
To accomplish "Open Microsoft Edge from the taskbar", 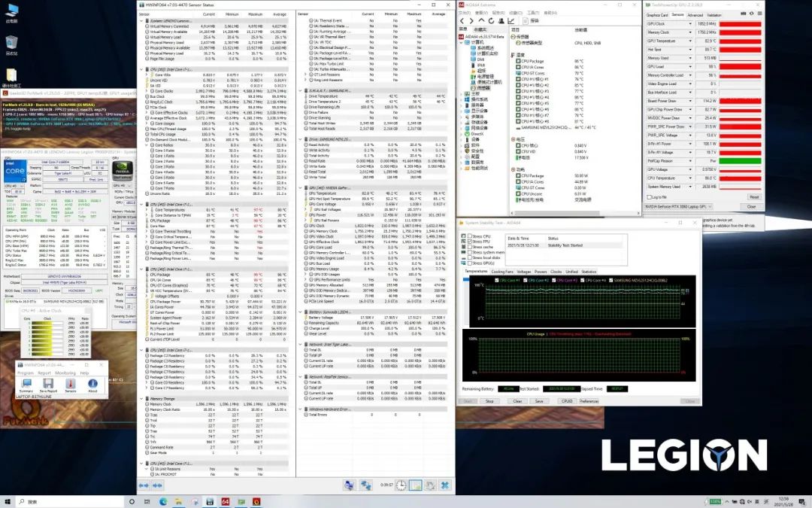I will tap(164, 500).
